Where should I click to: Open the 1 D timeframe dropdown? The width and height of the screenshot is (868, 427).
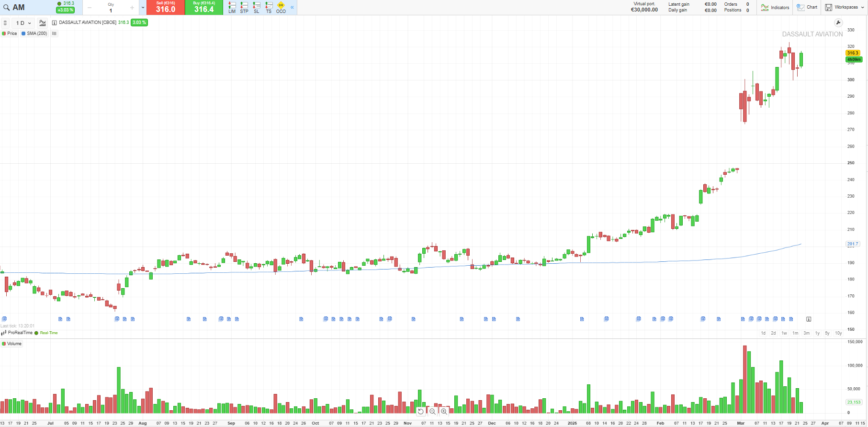(23, 23)
